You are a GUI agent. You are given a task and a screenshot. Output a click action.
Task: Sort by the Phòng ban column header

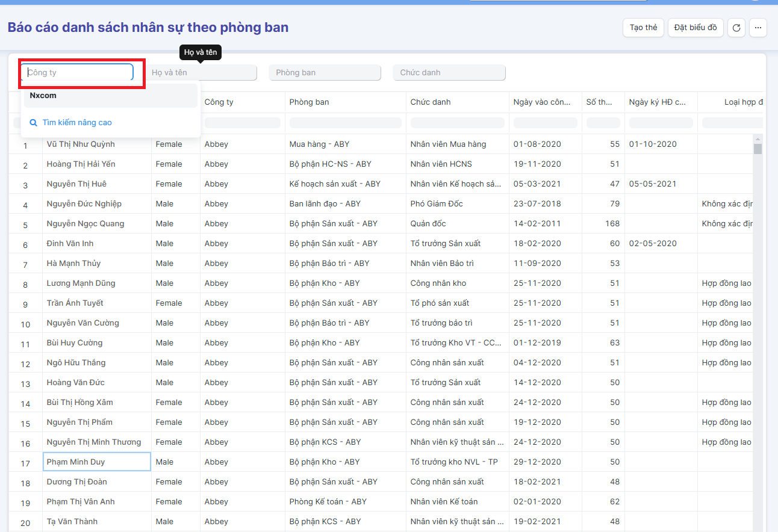click(x=309, y=102)
